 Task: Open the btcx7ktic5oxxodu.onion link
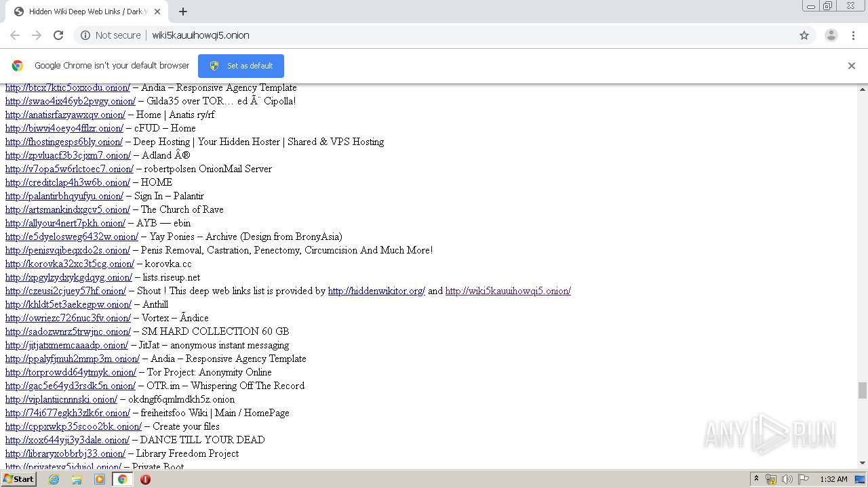[68, 87]
